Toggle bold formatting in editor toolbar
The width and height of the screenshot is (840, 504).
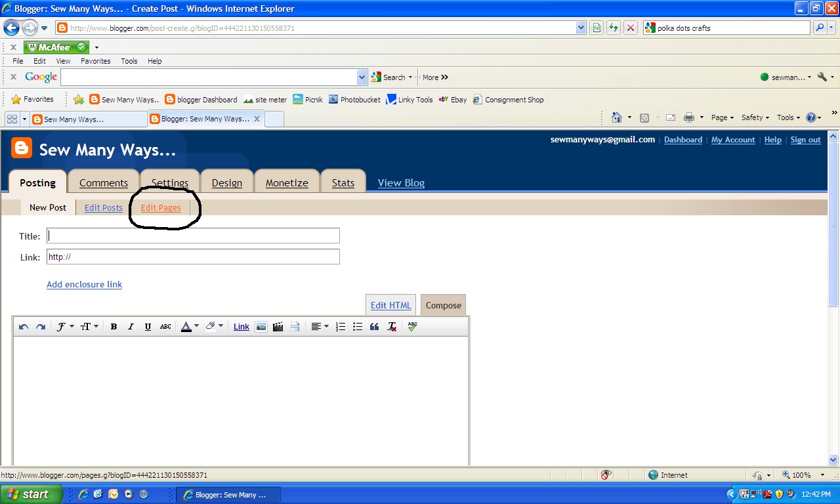pyautogui.click(x=114, y=327)
